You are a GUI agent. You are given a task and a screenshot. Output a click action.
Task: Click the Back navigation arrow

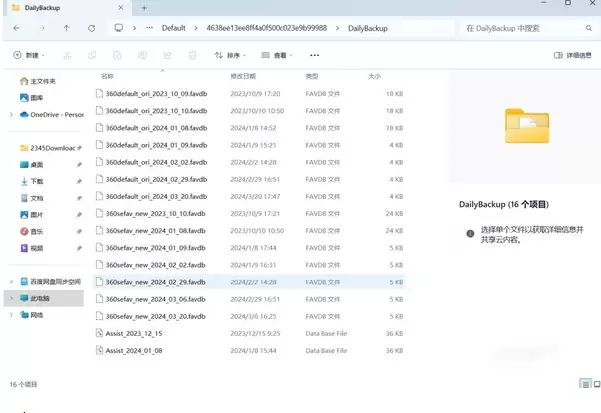pos(17,28)
